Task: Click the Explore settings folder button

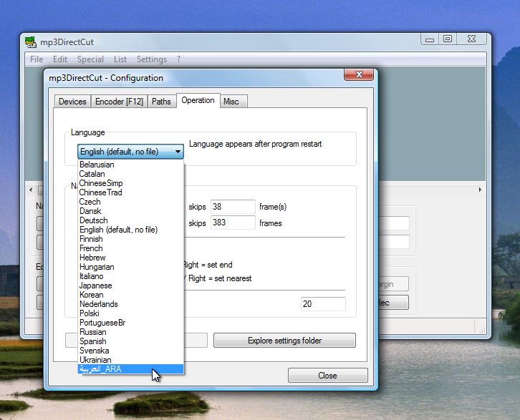Action: click(x=284, y=341)
